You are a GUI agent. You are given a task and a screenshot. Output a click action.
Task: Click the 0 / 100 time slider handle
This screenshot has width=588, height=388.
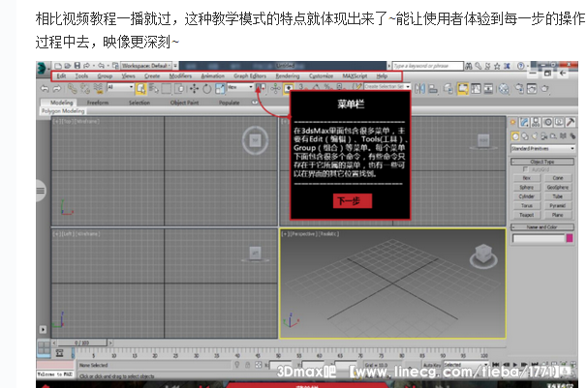[x=81, y=343]
